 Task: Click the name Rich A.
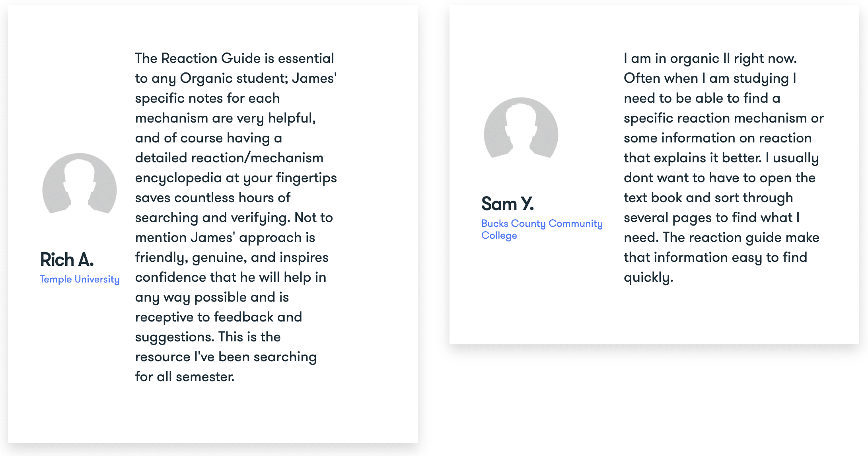[x=67, y=260]
